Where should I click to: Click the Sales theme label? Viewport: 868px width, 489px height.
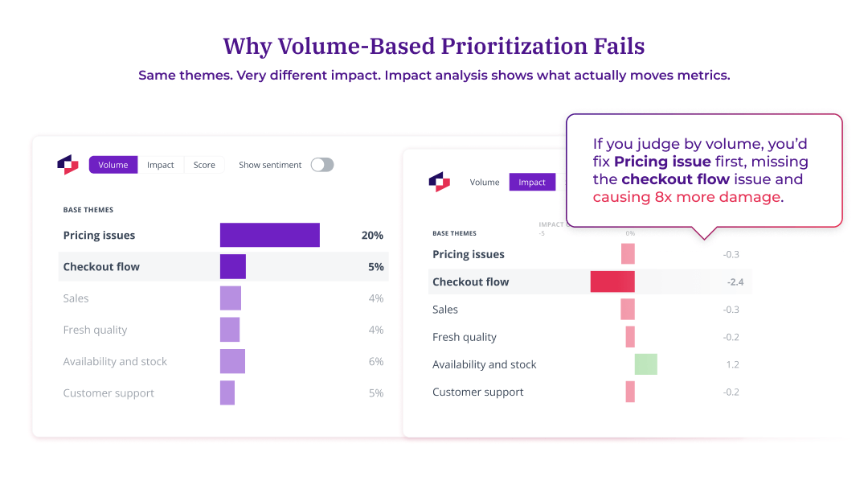click(x=76, y=298)
